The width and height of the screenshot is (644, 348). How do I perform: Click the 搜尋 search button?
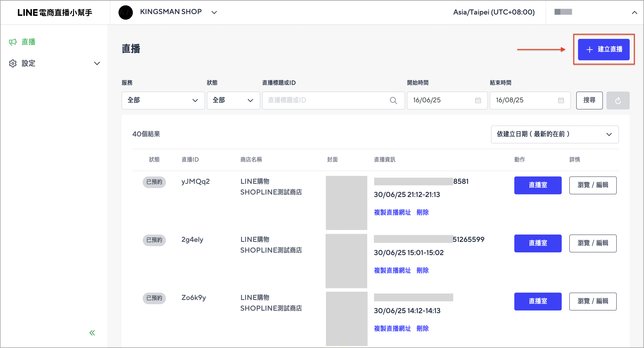coord(589,100)
